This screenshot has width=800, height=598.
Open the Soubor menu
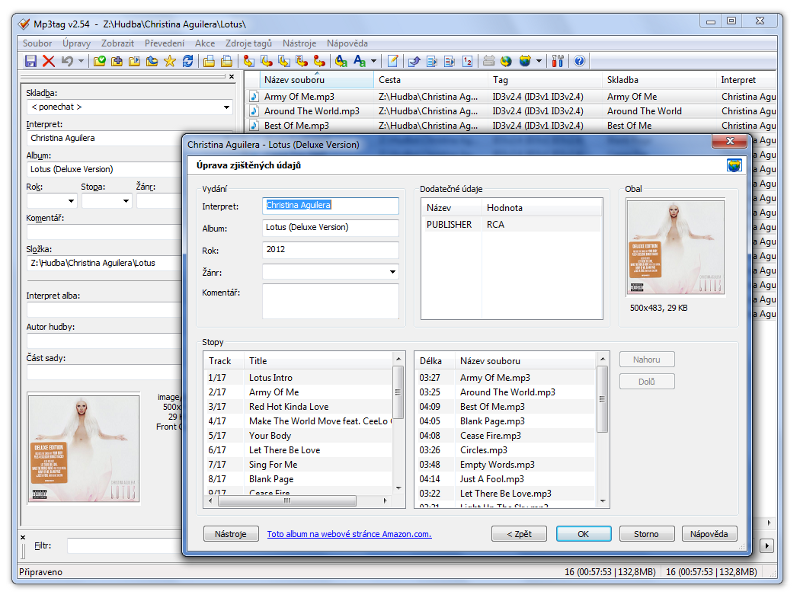tap(37, 44)
